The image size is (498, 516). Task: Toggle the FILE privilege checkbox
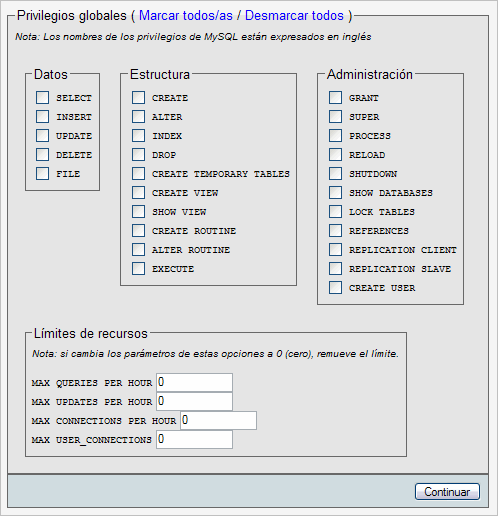[43, 174]
